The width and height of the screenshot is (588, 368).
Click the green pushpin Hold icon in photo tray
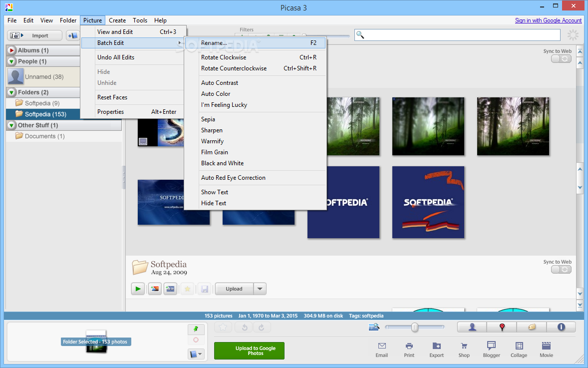pos(196,329)
